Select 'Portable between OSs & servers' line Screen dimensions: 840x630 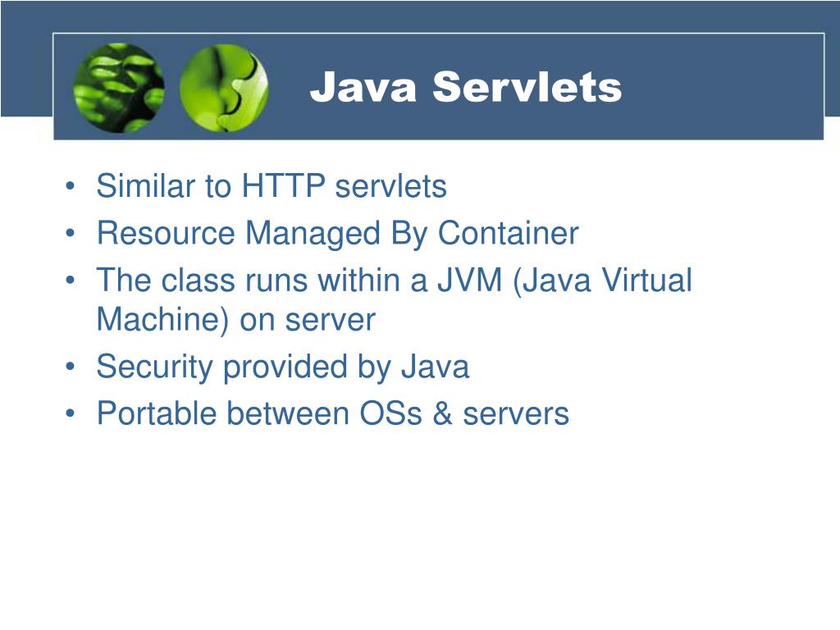[x=333, y=414]
